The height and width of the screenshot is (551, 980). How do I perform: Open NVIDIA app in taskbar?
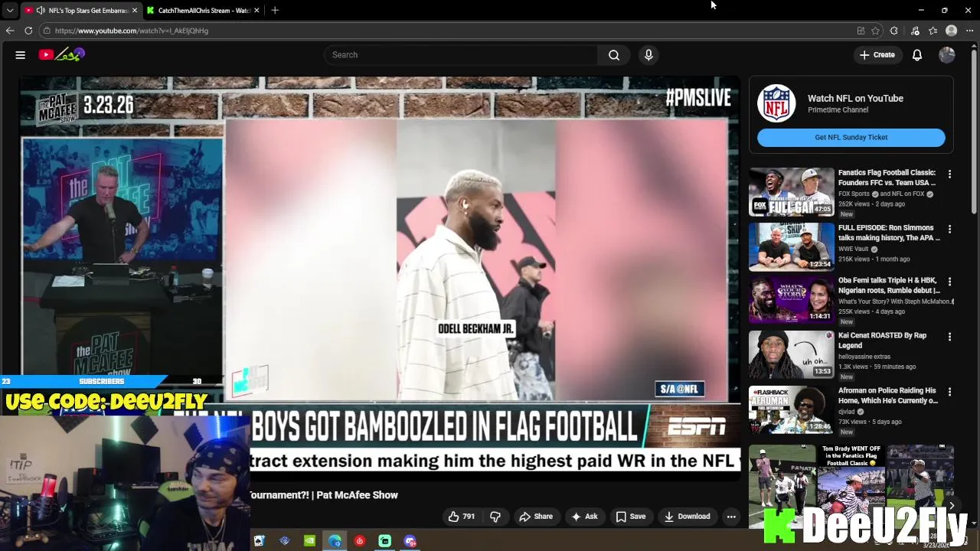(x=309, y=541)
